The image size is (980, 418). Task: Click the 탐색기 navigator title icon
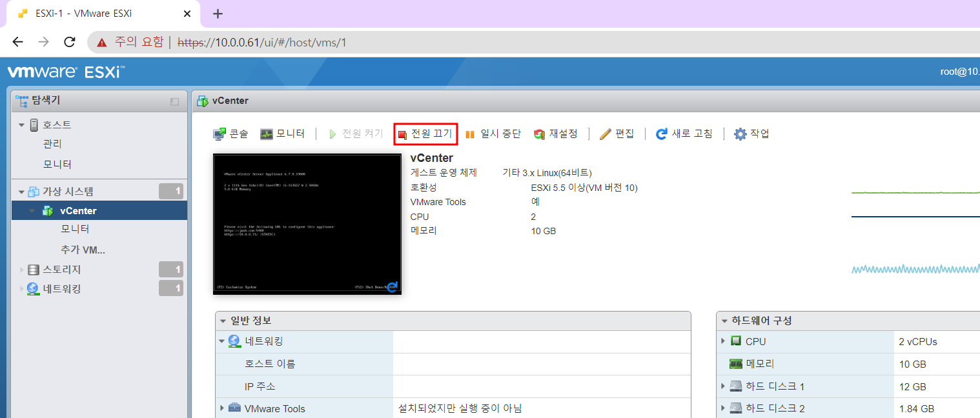coord(22,101)
